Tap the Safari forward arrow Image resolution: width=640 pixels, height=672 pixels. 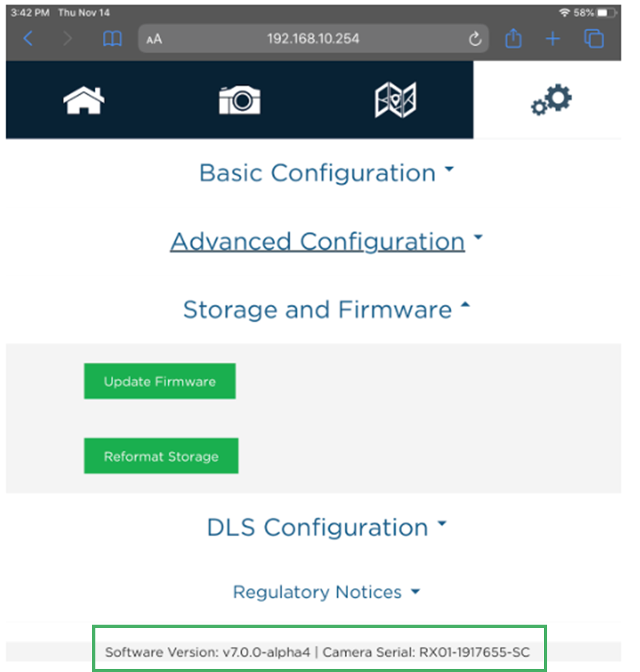tap(68, 39)
